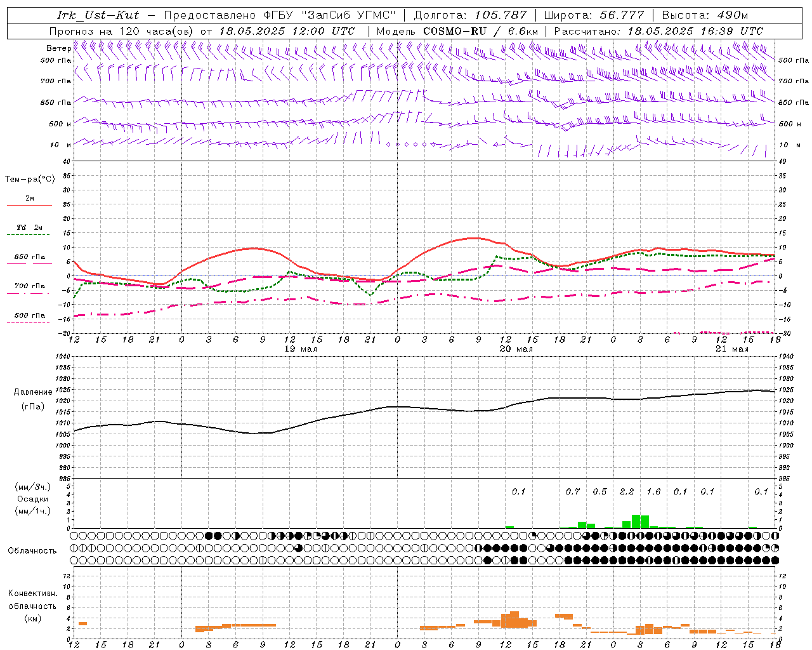Click the station name Irk_Ust-Kut
Screen dimensions: 812x650
[x=98, y=15]
